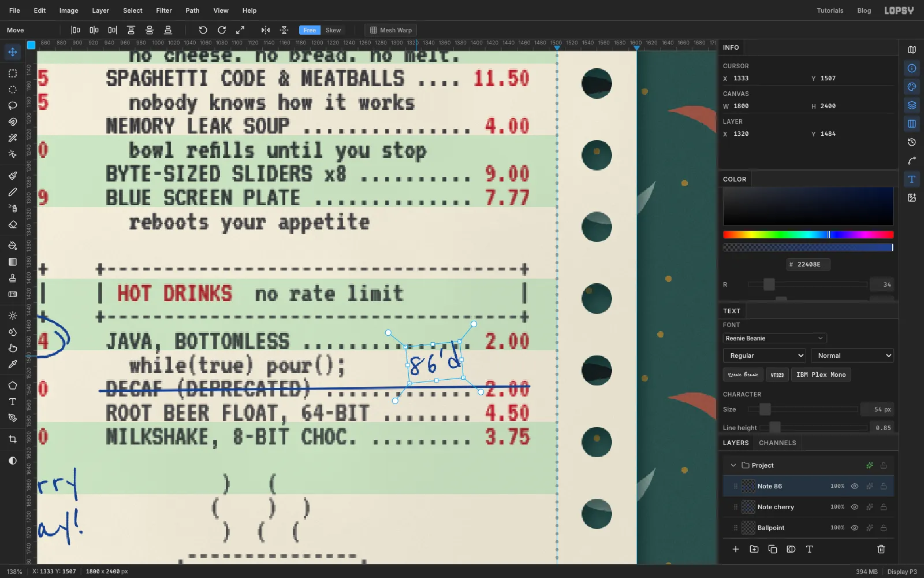The image size is (924, 578).
Task: Open the Reenie Beanie font dropdown
Action: (775, 338)
